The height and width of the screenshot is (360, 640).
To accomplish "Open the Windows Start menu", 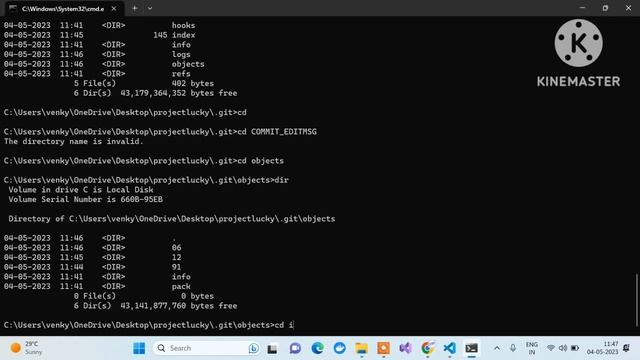I will [x=139, y=348].
